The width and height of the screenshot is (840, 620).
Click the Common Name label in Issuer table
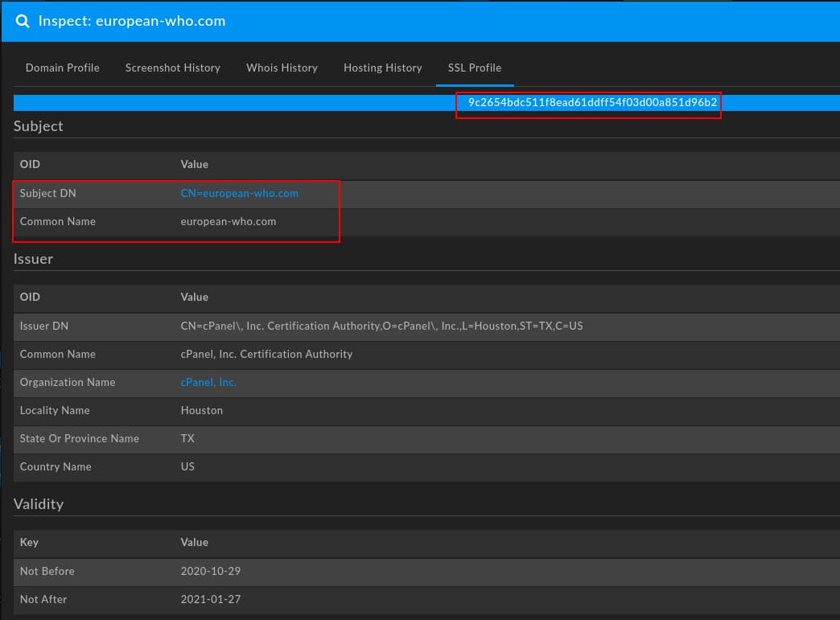(58, 355)
